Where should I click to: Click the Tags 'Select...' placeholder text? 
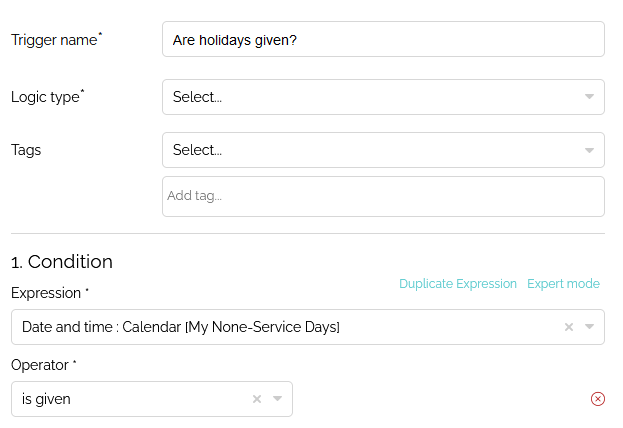tap(197, 150)
